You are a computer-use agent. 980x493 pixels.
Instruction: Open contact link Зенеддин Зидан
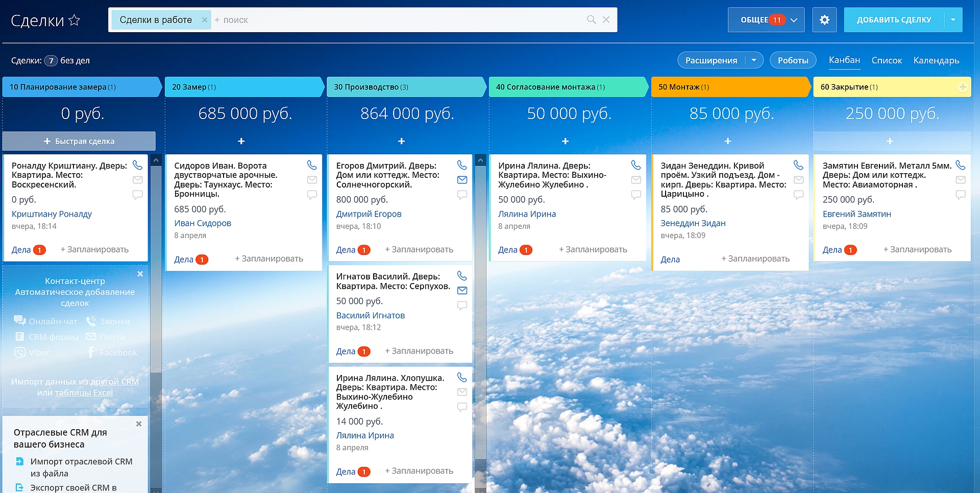pos(693,223)
